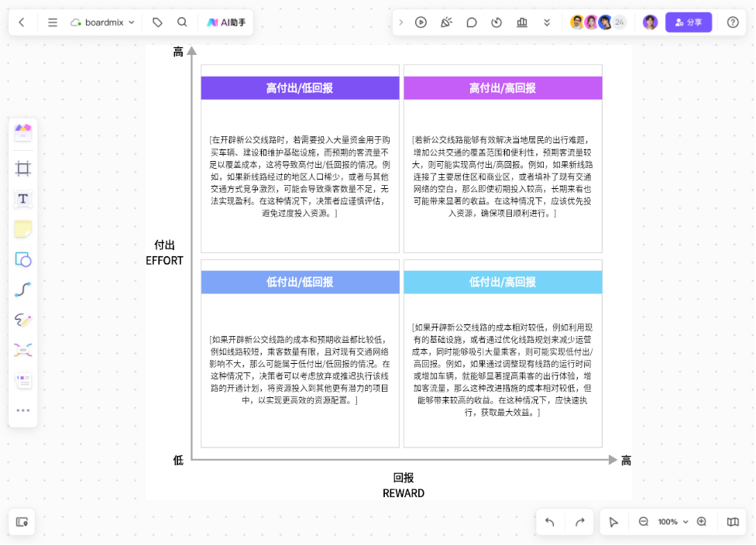Go back with the left arrow
Image resolution: width=756 pixels, height=545 pixels.
pos(22,22)
